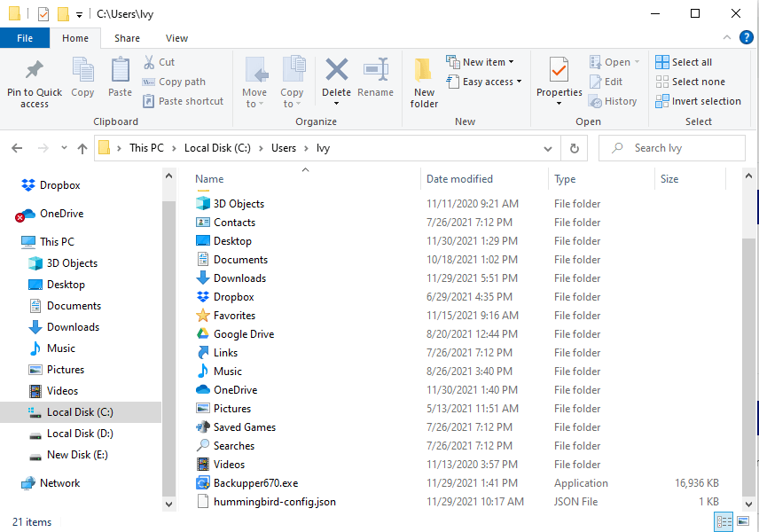Viewport: 759px width, 532px height.
Task: Sort by the Date modified column header
Action: [x=484, y=178]
